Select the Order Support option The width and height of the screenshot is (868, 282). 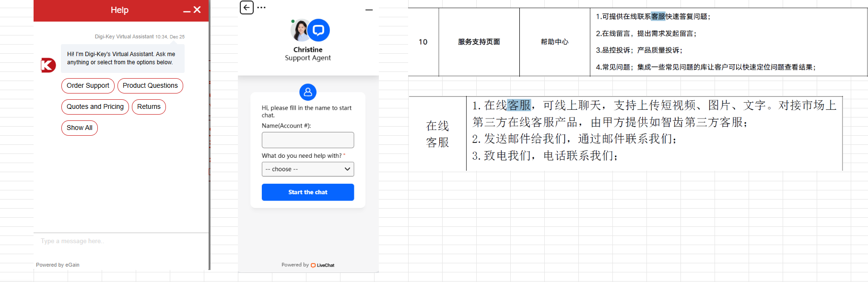point(88,86)
